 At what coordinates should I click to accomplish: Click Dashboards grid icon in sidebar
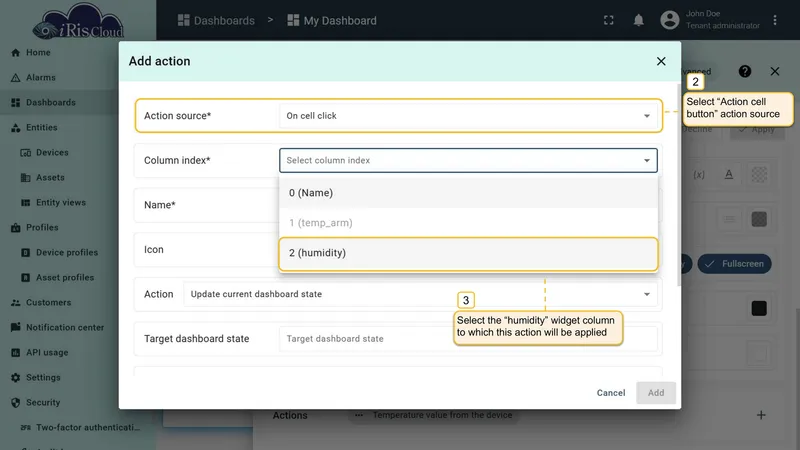tap(15, 103)
